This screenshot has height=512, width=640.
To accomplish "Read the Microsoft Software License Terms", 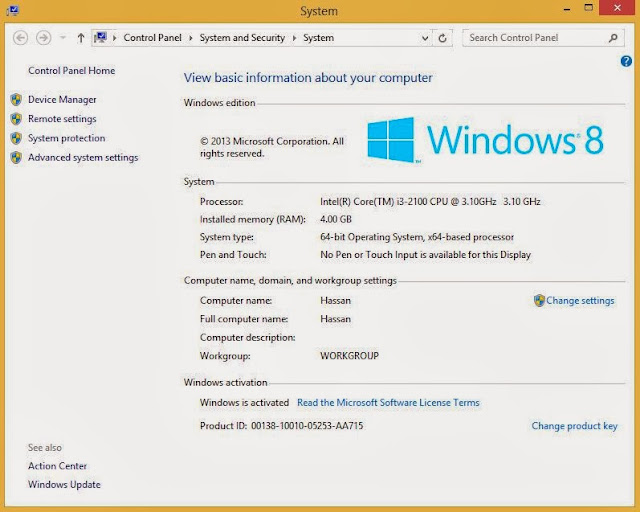I will tap(388, 403).
